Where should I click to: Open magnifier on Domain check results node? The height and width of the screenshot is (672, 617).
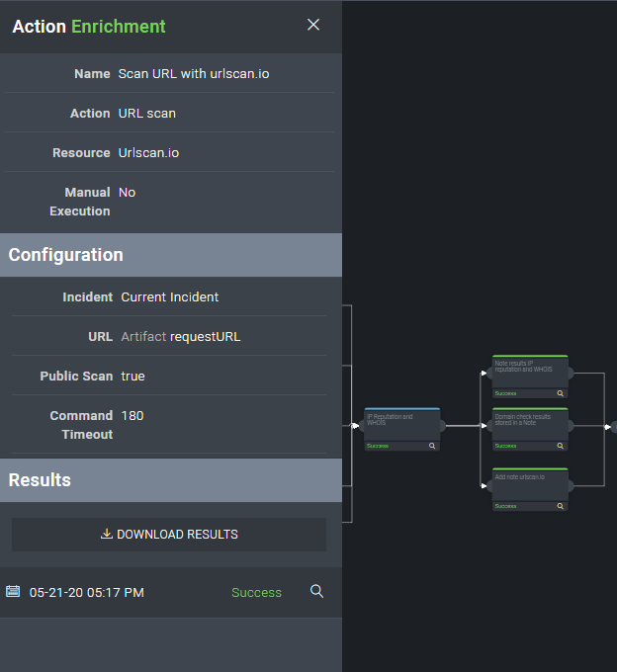(560, 446)
